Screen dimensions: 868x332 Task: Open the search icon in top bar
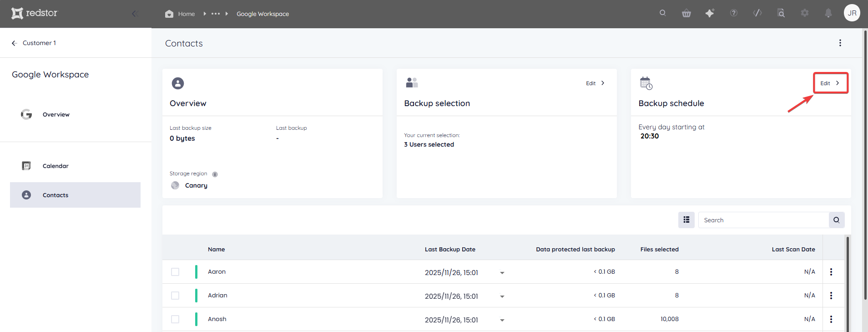pyautogui.click(x=663, y=13)
